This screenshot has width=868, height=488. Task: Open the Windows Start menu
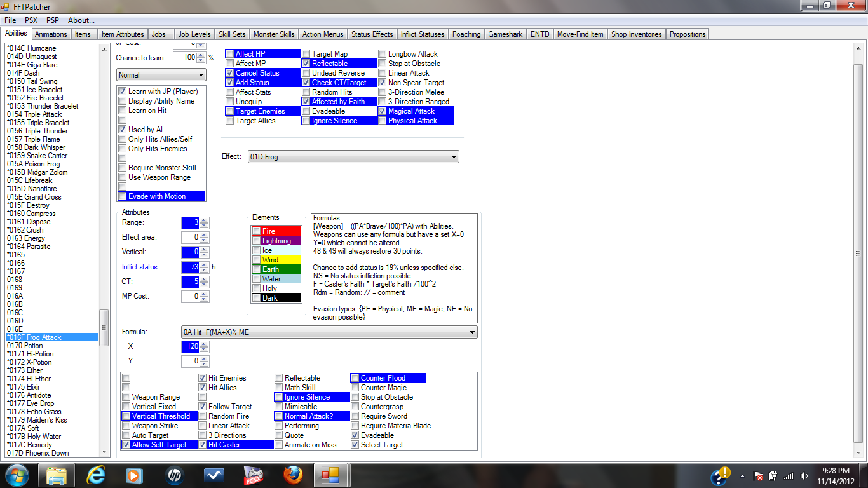(x=16, y=475)
